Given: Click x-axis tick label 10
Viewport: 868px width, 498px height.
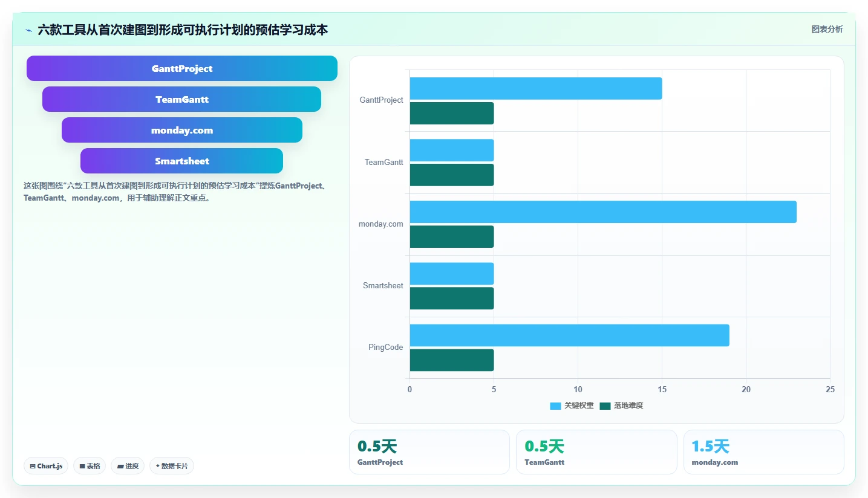Looking at the screenshot, I should [x=578, y=389].
